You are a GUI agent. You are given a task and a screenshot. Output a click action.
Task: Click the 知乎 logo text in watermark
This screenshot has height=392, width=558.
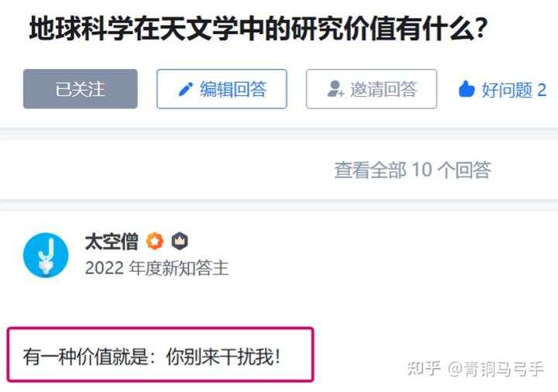(x=424, y=369)
